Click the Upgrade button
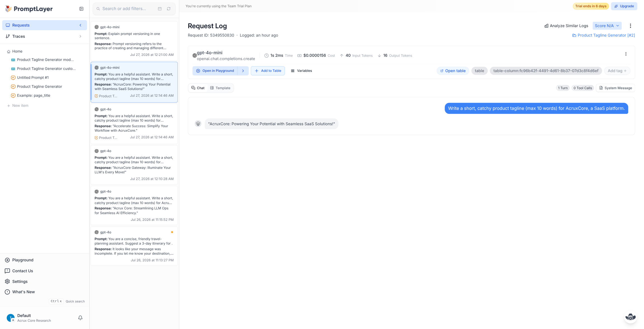 pos(624,6)
